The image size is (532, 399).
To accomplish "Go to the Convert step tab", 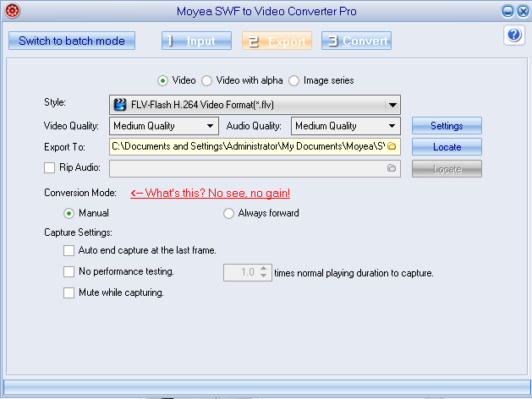I will point(356,41).
